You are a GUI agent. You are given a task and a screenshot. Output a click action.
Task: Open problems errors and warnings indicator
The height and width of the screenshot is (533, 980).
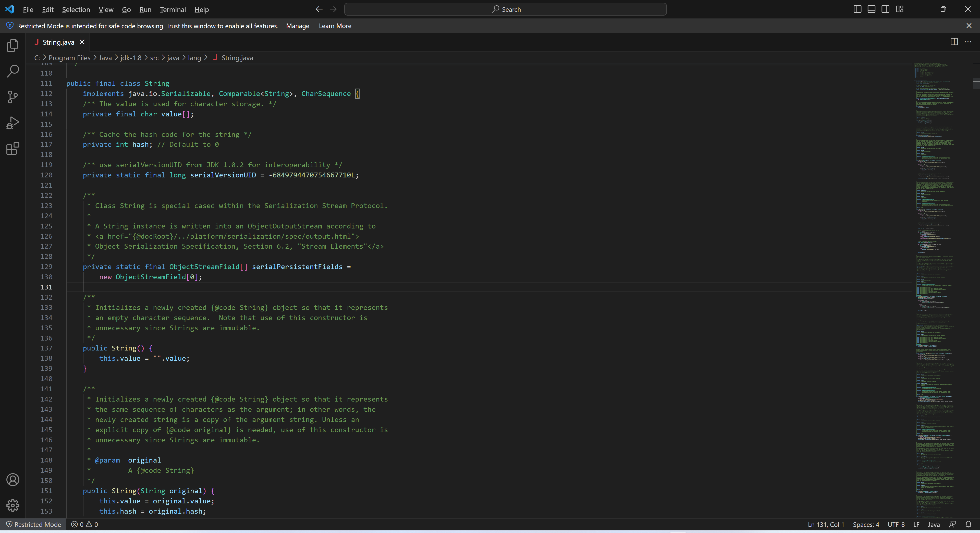(x=84, y=524)
